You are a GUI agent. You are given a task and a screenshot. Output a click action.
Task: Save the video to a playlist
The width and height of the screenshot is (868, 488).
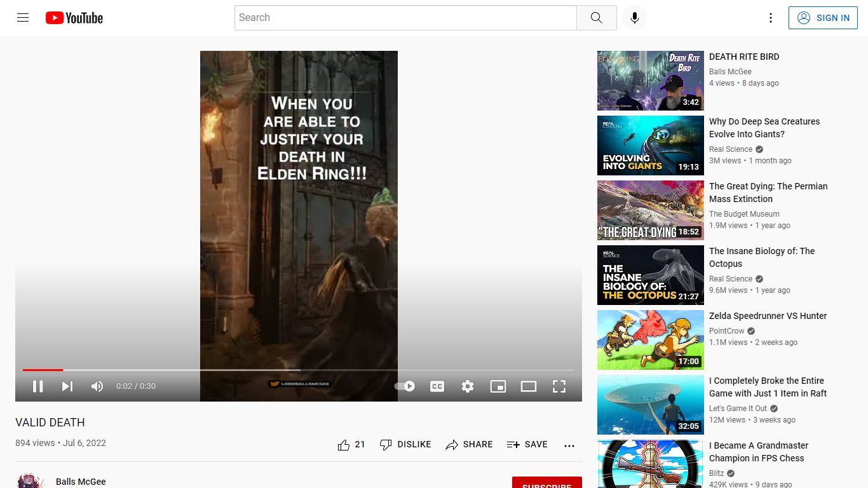527,445
